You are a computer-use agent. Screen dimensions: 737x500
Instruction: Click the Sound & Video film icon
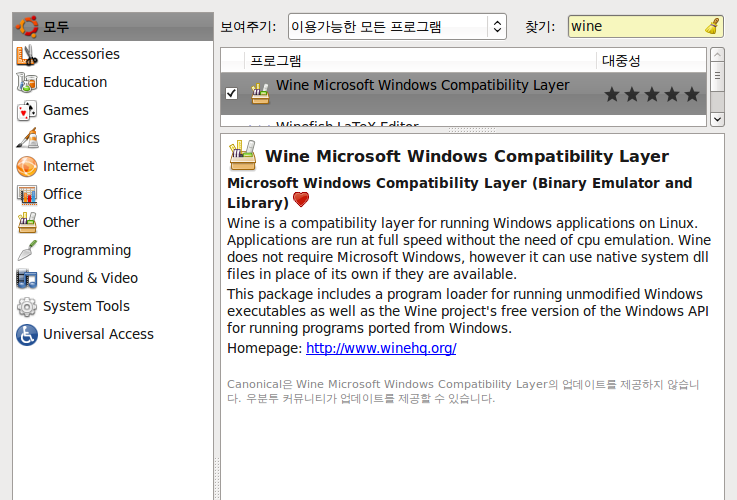coord(27,278)
